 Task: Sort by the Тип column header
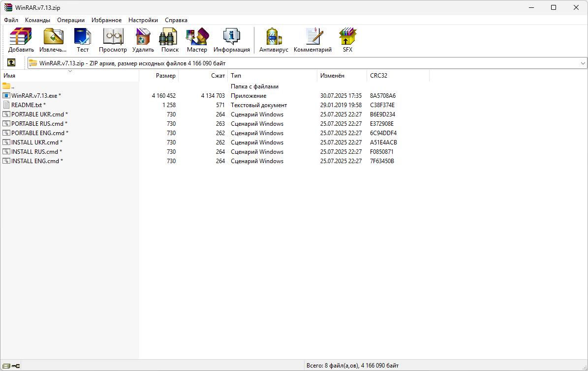[x=272, y=76]
